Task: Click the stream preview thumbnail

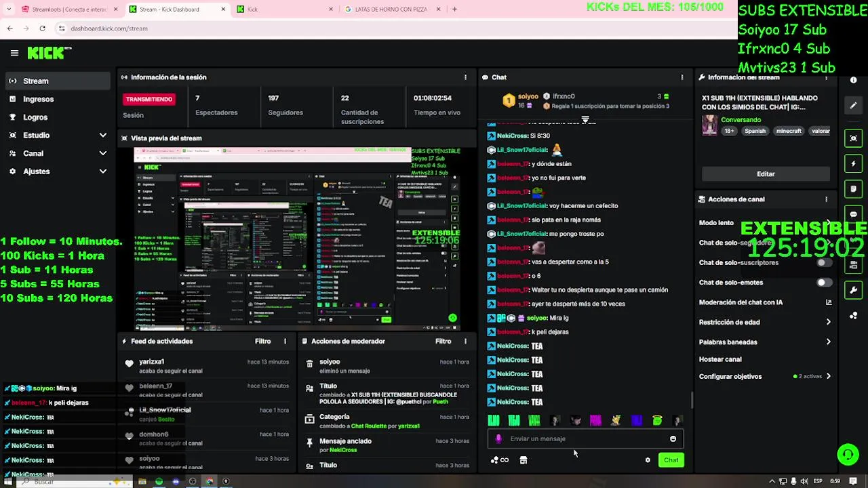Action: point(297,239)
